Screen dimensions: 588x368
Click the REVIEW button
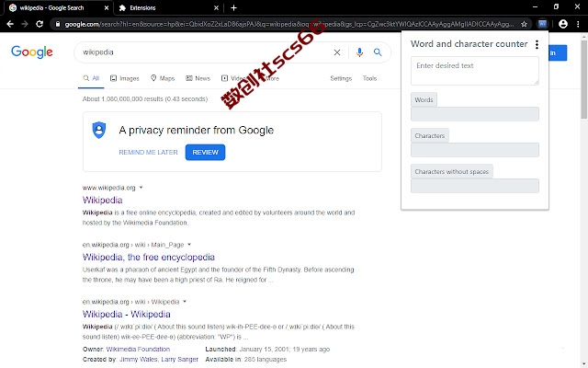point(205,152)
